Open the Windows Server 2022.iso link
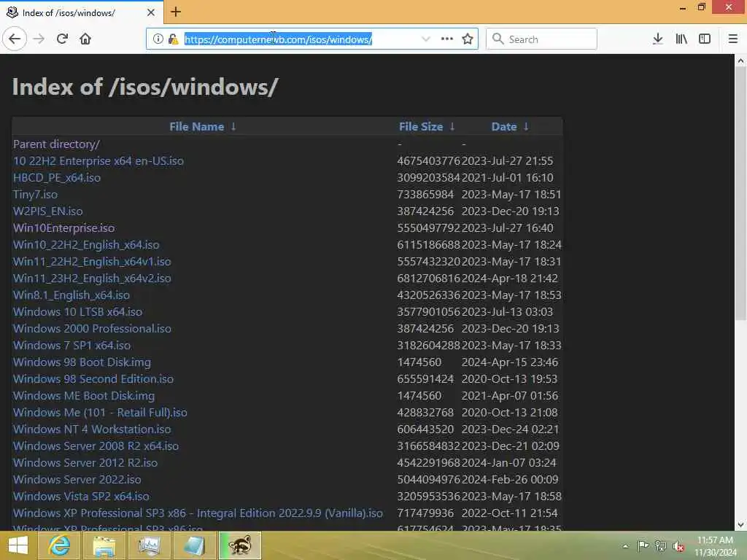Viewport: 747px width, 560px height. 77,480
